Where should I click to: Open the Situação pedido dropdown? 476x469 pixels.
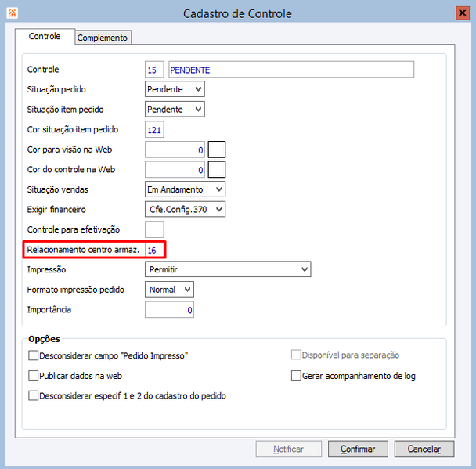(175, 89)
